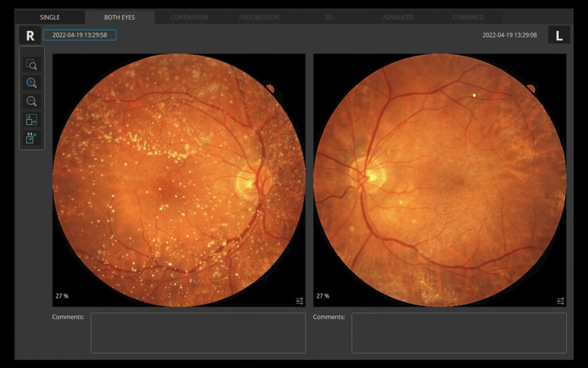
Task: Switch to the 3D view tab
Action: point(328,17)
